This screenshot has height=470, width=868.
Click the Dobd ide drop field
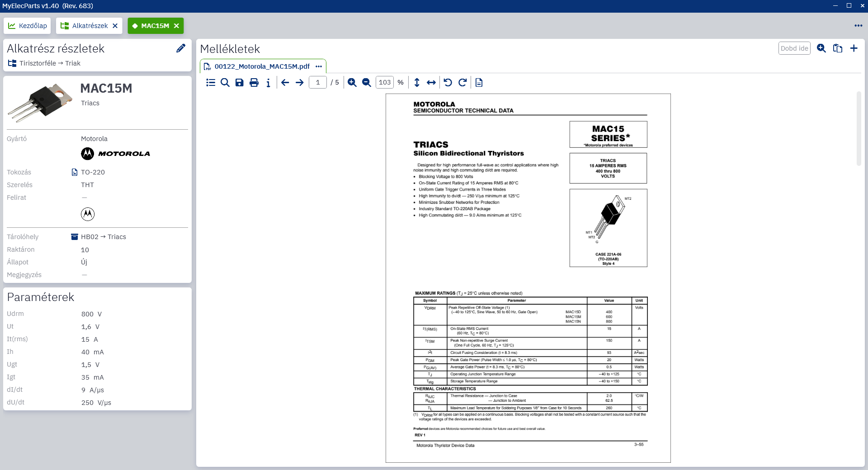[x=794, y=48]
